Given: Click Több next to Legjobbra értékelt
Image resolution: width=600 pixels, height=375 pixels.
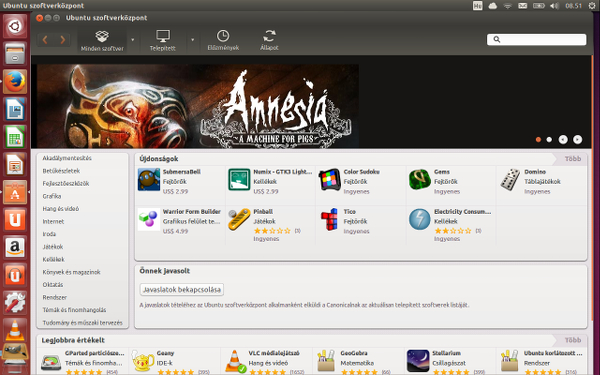Looking at the screenshot, I should point(573,340).
